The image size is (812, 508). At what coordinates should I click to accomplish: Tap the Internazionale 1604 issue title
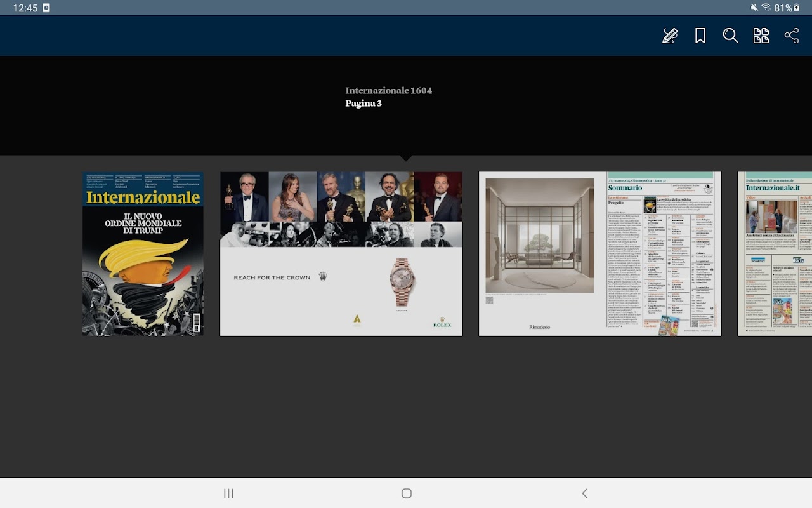click(388, 90)
